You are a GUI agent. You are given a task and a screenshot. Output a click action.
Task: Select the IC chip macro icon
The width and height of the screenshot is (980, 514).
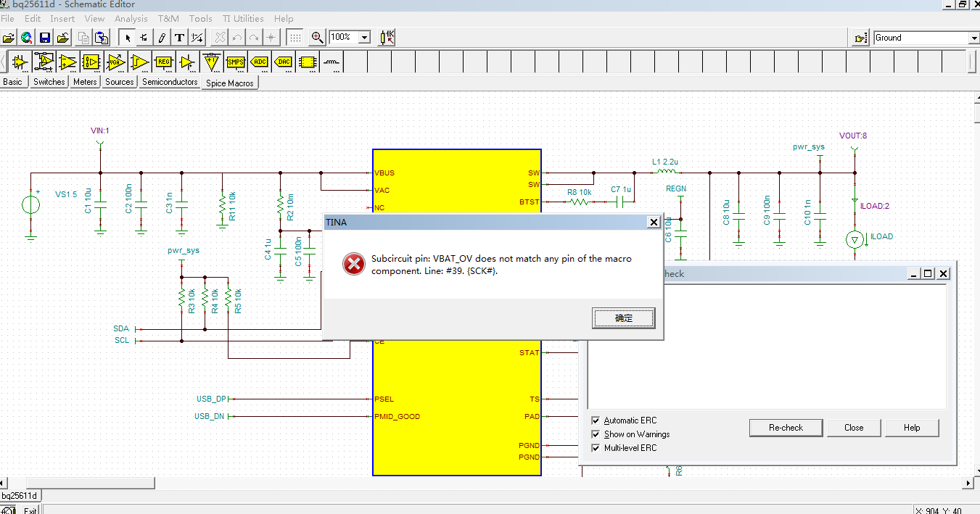pyautogui.click(x=308, y=62)
